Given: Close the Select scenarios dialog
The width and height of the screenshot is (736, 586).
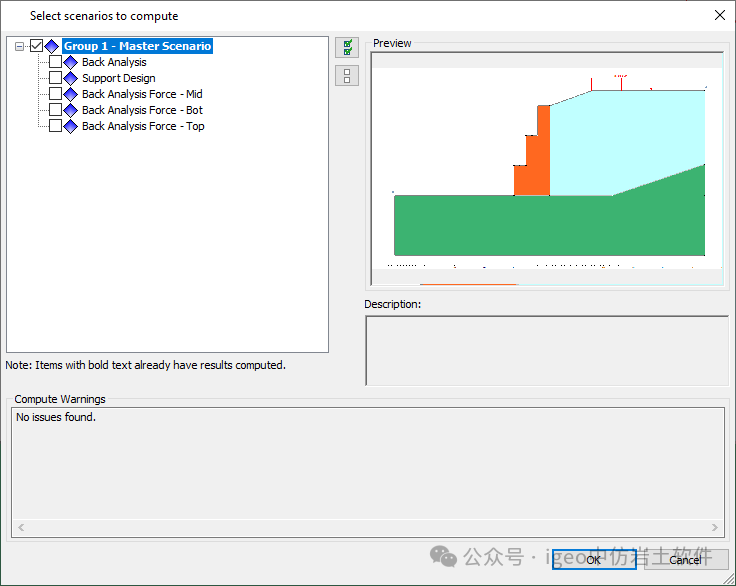Looking at the screenshot, I should coord(720,15).
